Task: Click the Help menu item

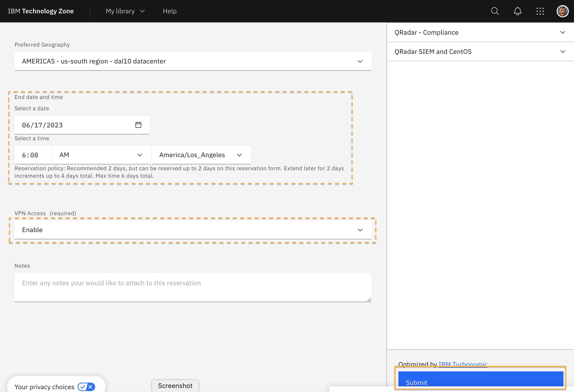Action: tap(170, 11)
